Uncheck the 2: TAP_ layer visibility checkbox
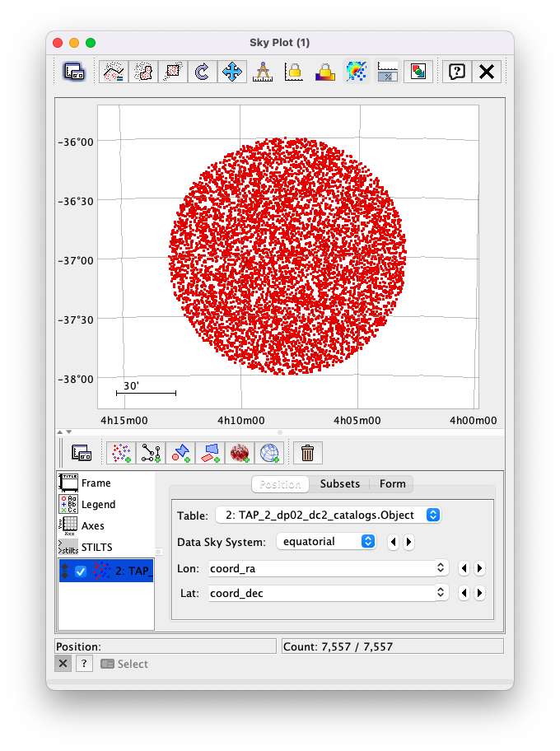560x751 pixels. click(81, 571)
